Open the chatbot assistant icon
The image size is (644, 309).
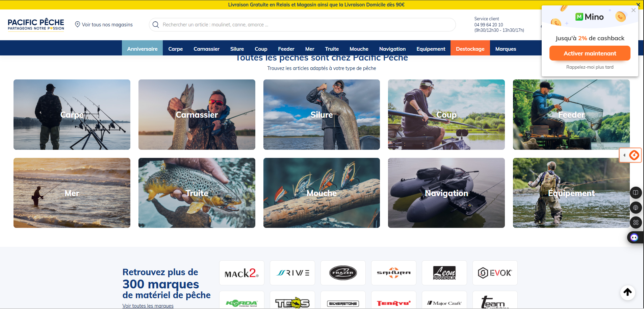tap(634, 238)
